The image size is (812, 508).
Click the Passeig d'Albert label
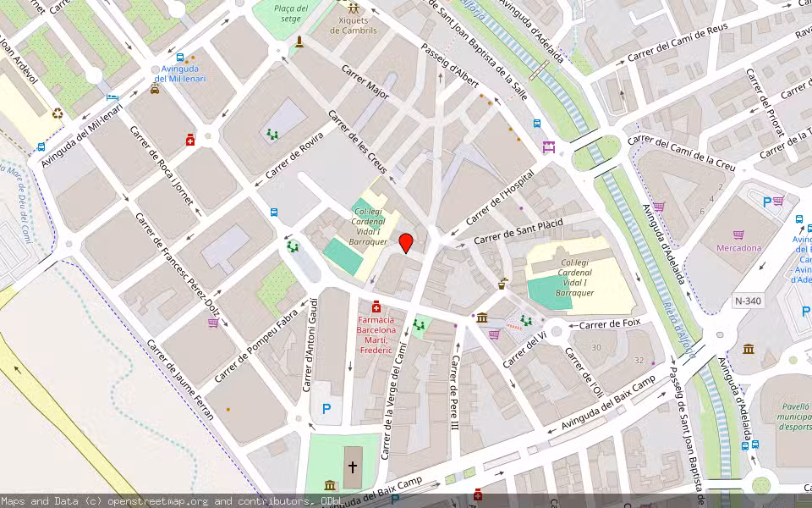pyautogui.click(x=450, y=65)
